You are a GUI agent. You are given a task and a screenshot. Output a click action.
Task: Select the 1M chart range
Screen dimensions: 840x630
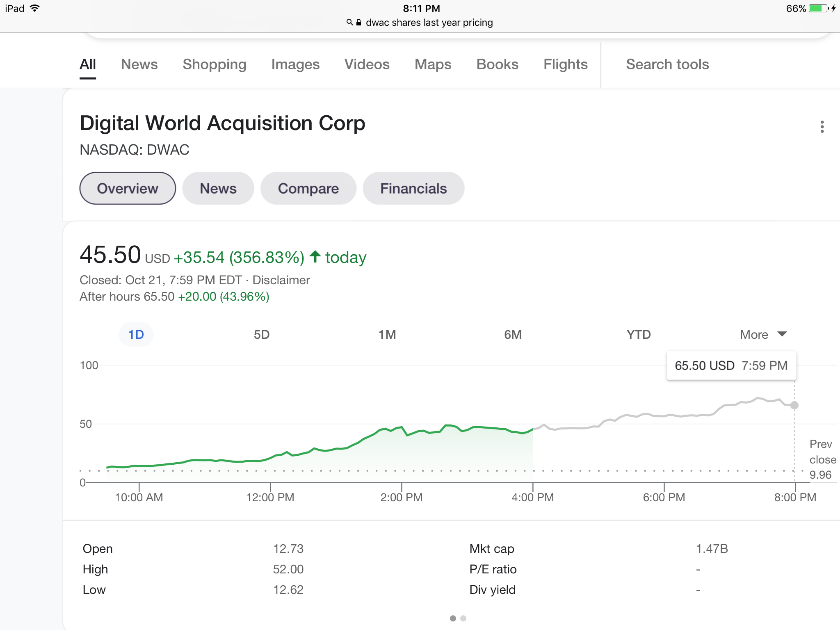coord(387,335)
